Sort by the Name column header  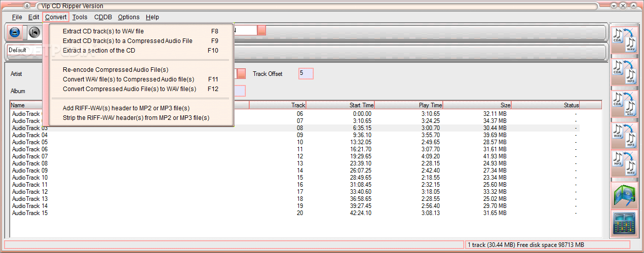point(130,105)
